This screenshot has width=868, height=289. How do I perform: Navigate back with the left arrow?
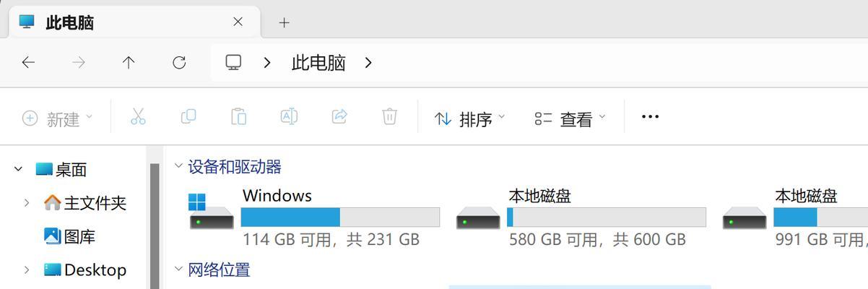click(x=28, y=63)
